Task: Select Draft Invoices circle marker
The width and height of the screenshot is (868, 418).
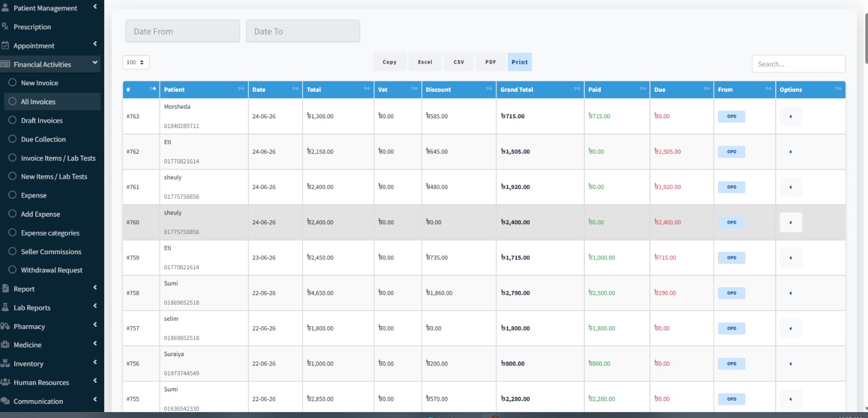Action: [12, 120]
